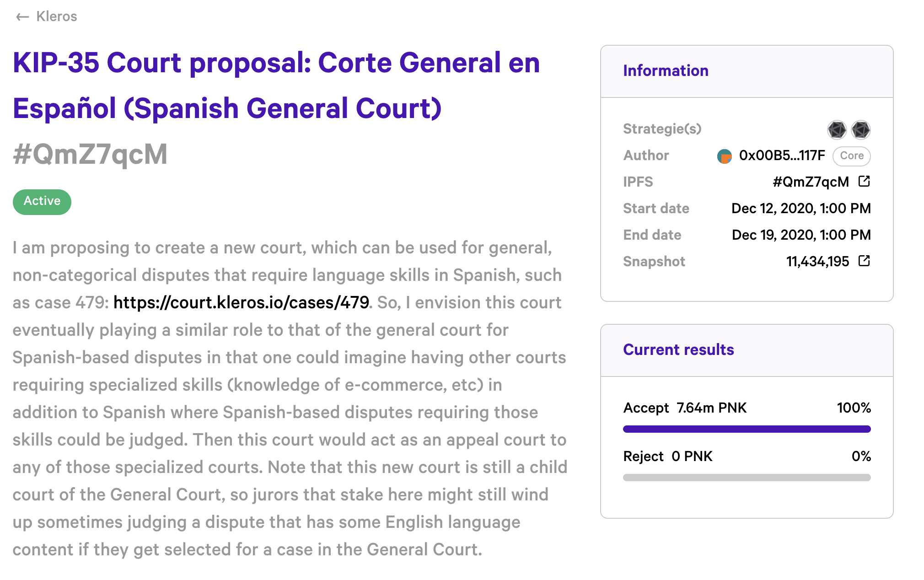The width and height of the screenshot is (924, 580).
Task: Click the first strategy icon
Action: point(837,129)
